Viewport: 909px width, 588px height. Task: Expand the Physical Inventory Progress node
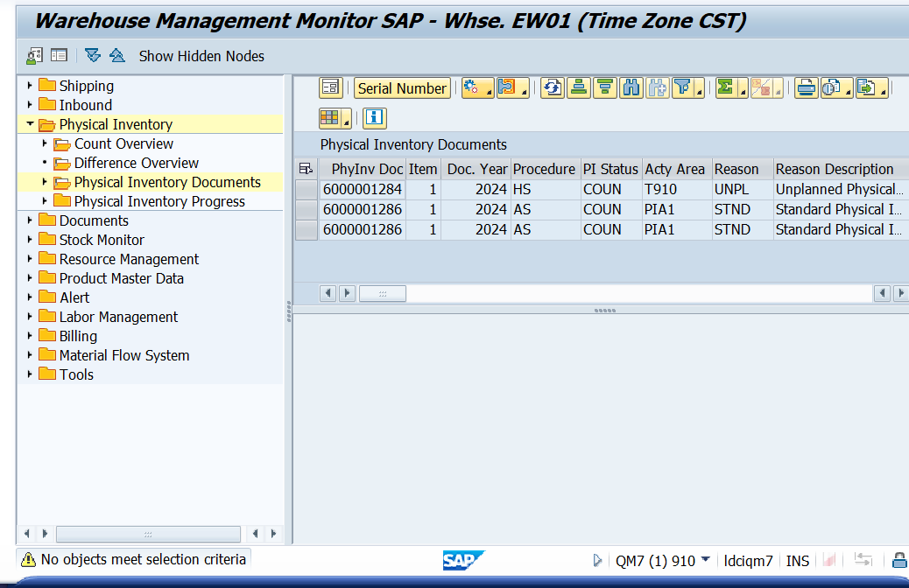[x=45, y=201]
